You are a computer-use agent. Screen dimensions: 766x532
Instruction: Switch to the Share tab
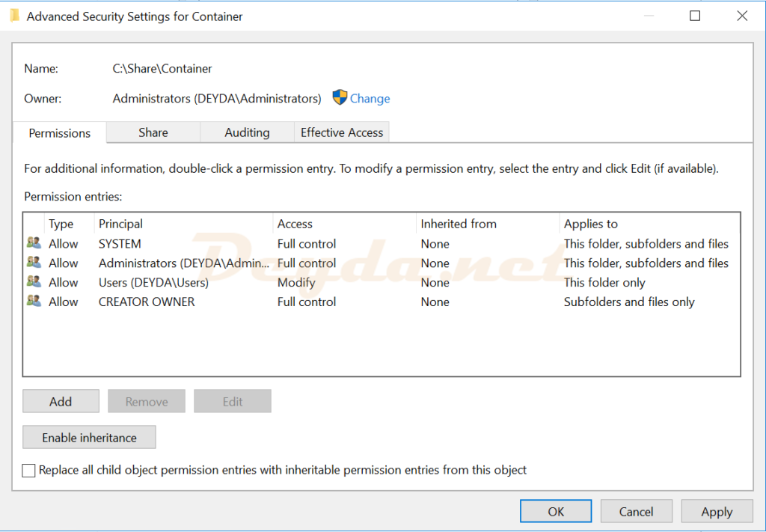pos(153,132)
